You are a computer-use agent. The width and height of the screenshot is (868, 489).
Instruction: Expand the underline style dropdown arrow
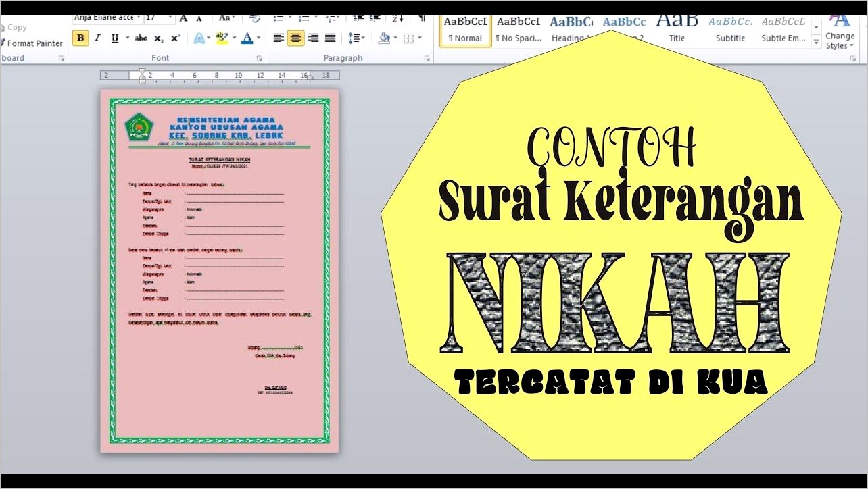point(126,38)
